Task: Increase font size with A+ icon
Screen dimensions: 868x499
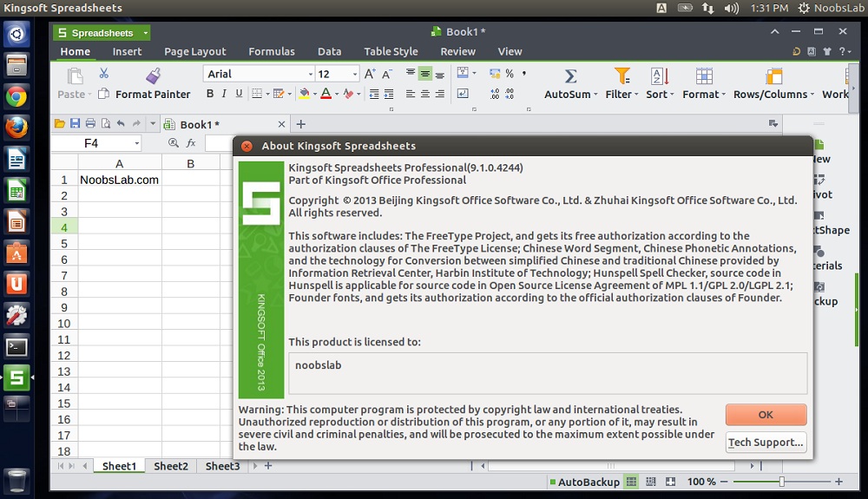Action: [x=370, y=74]
